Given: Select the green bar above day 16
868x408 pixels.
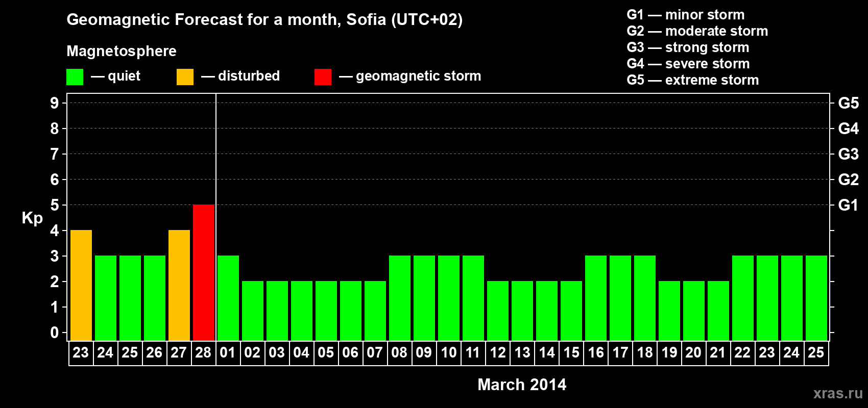Looking at the screenshot, I should [596, 298].
